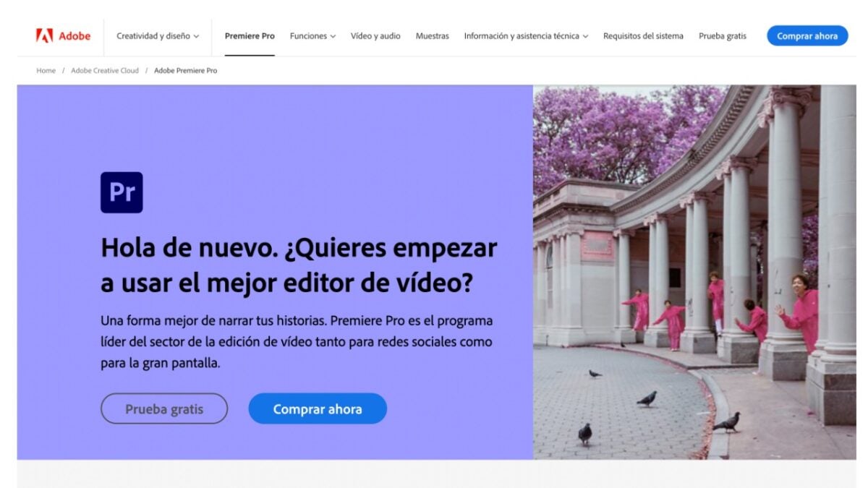Click Prueba gratis in the top navigation
The height and width of the screenshot is (488, 868).
722,36
